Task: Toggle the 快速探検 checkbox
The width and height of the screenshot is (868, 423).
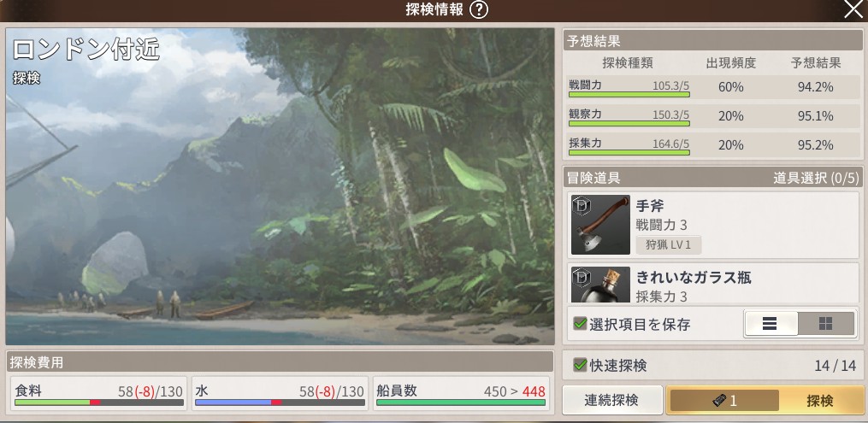Action: (580, 365)
